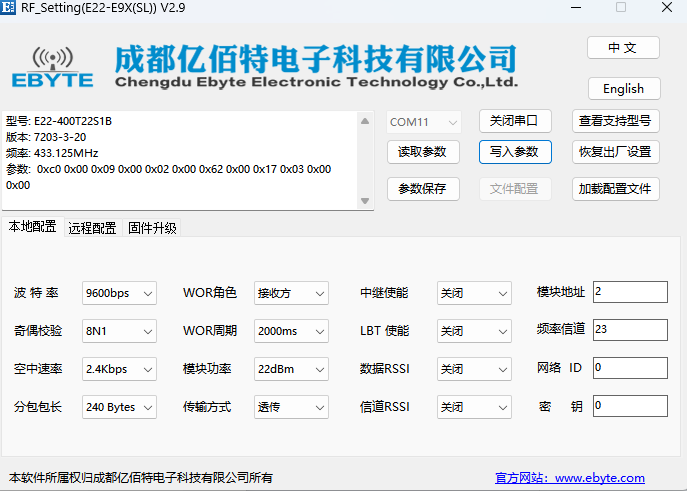Open the COM11 serial port dropdown

[423, 122]
